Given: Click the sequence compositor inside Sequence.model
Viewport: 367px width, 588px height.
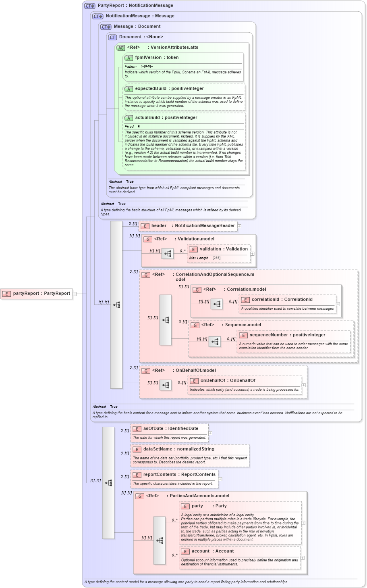Looking at the screenshot, I should point(215,342).
